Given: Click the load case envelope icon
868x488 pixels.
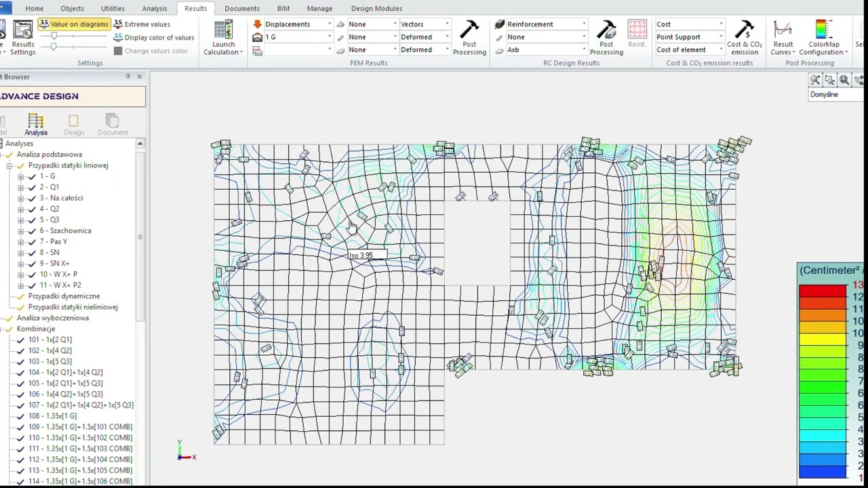Looking at the screenshot, I should 257,37.
